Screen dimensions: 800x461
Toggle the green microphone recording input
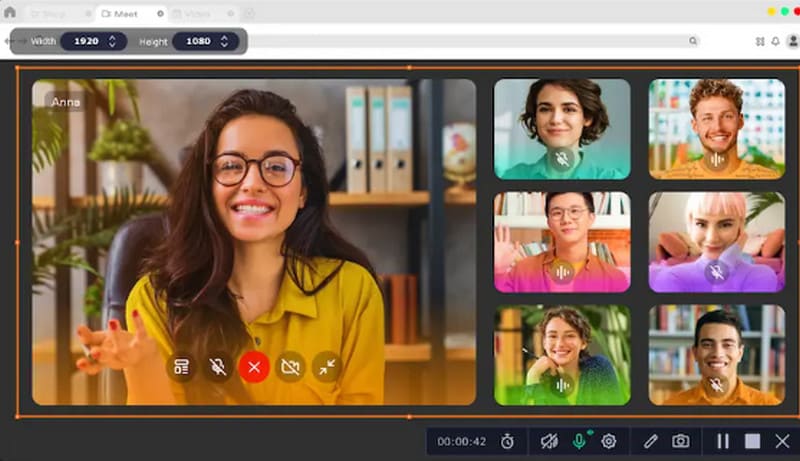578,441
